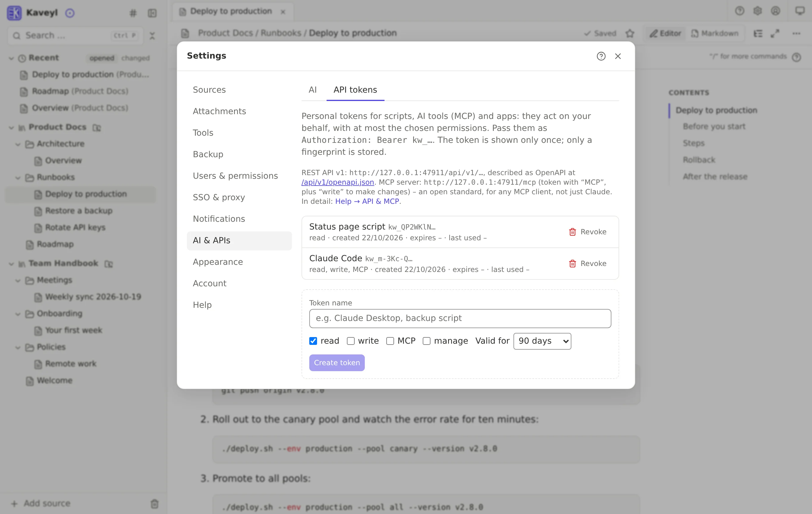Revoke the Claude Code token
812x514 pixels.
point(588,264)
